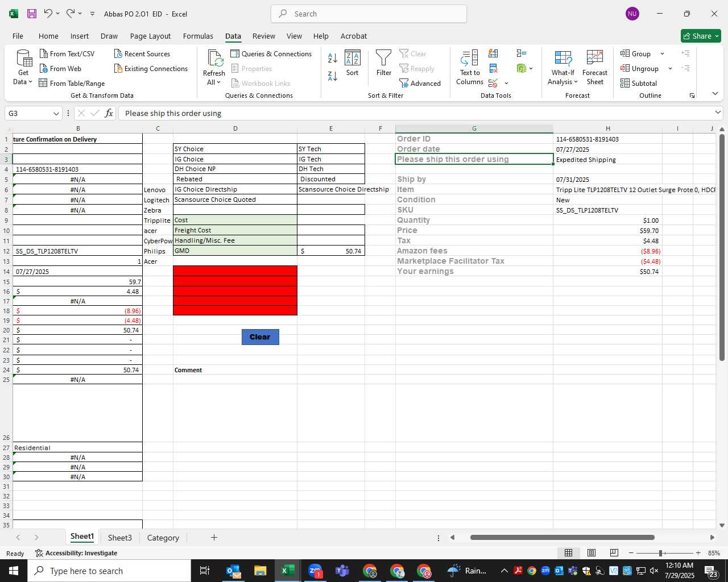Click Accessibility: Investigate status
728x582 pixels.
click(76, 553)
